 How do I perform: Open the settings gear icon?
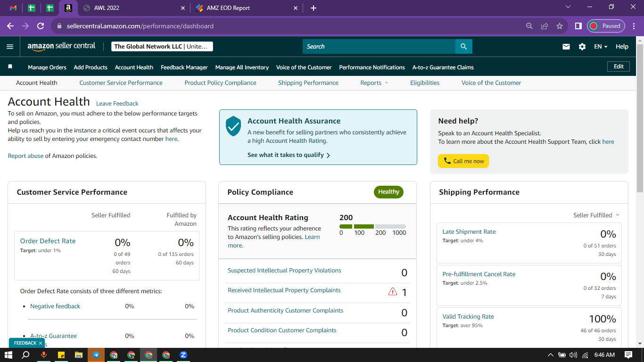tap(582, 47)
